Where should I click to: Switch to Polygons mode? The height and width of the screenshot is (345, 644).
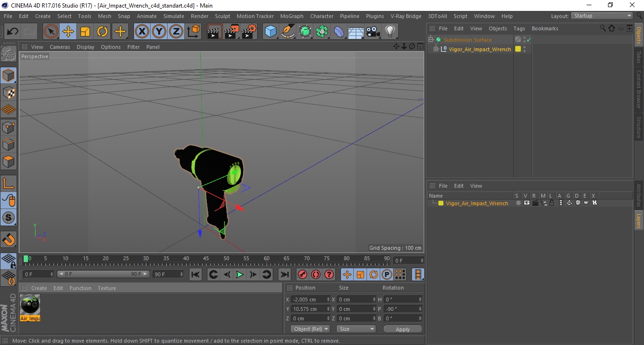(x=9, y=161)
